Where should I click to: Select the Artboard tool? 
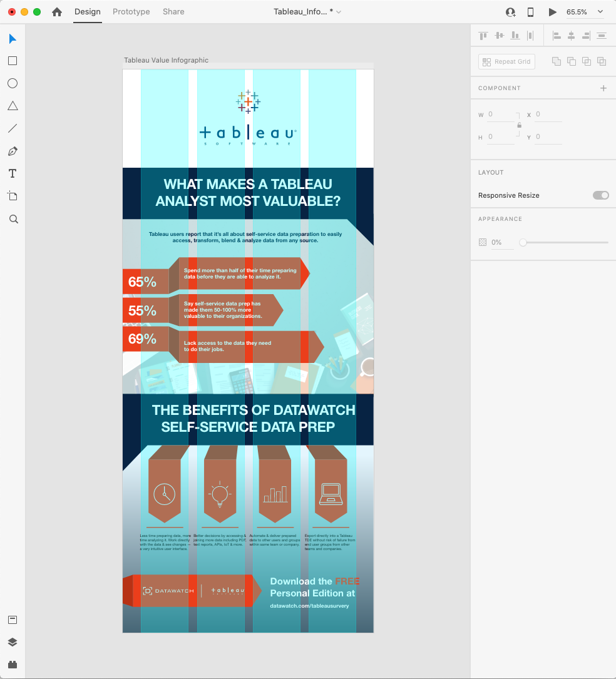(x=13, y=196)
